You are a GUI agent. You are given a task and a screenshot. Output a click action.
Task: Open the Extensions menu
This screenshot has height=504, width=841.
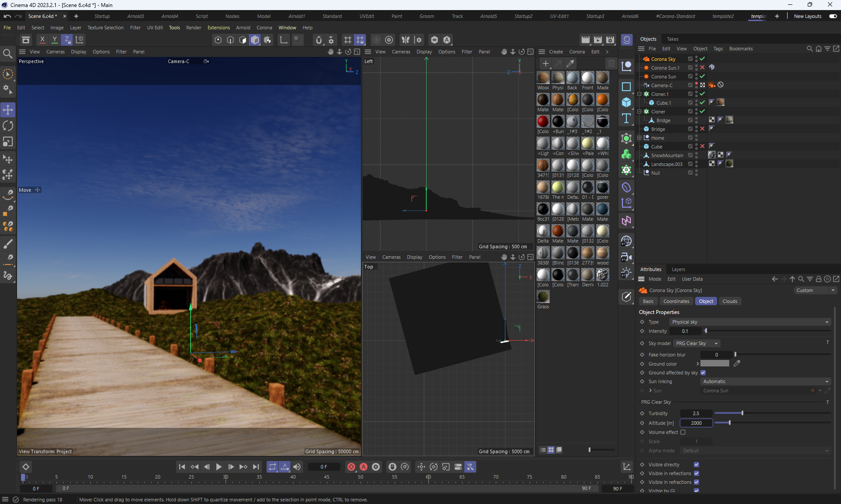pyautogui.click(x=218, y=28)
